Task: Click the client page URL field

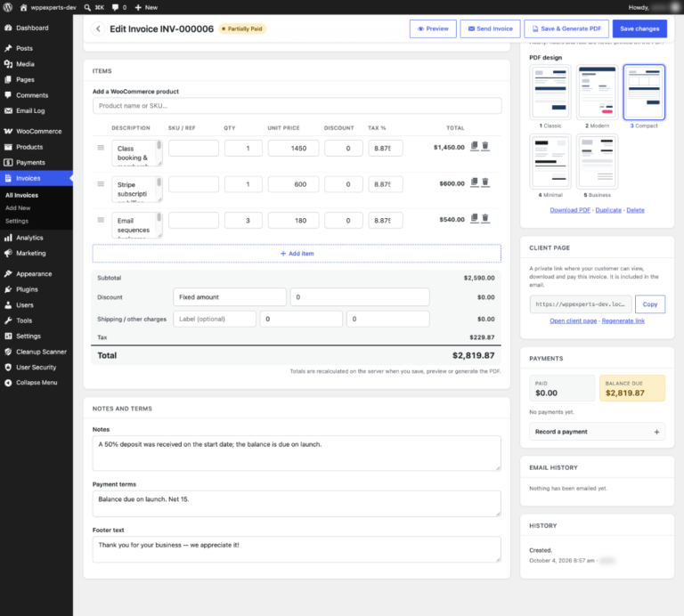Action: (x=581, y=304)
